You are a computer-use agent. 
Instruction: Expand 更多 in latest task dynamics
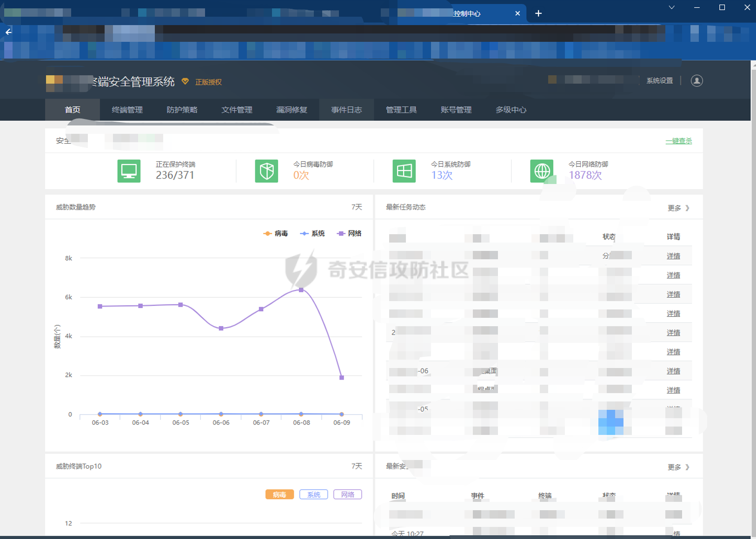coord(678,208)
